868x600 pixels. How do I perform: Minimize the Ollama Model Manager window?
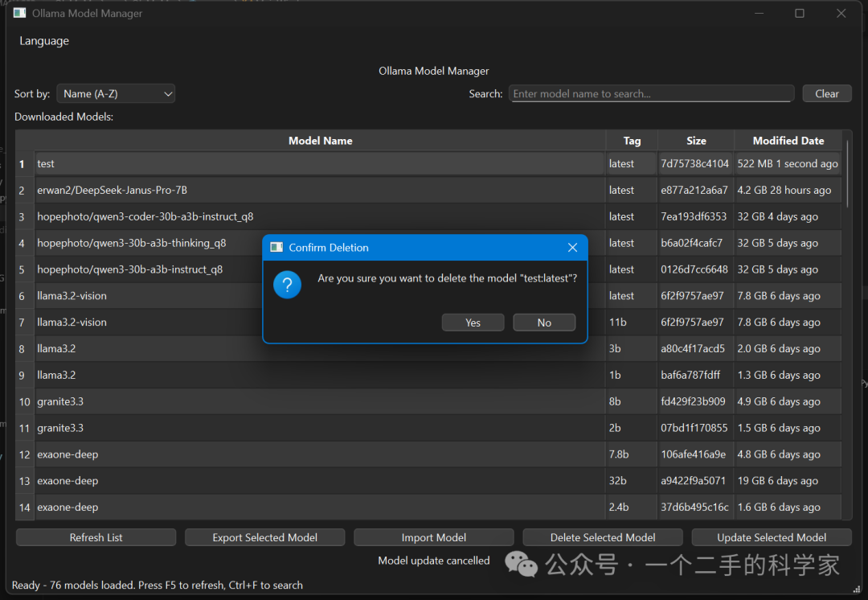tap(759, 14)
